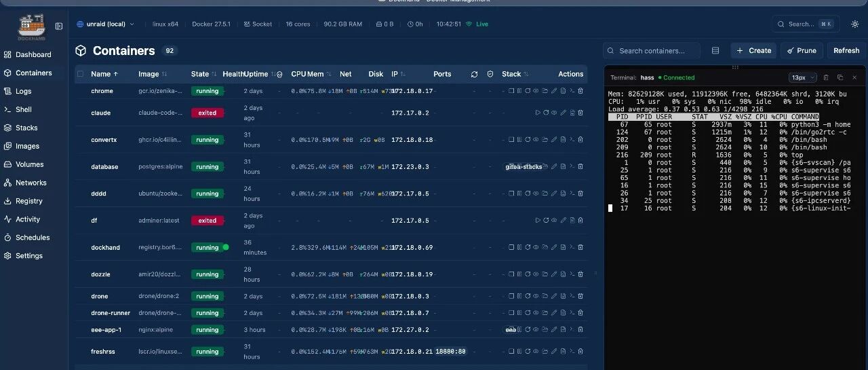This screenshot has width=868, height=370.
Task: Open freshrss port link 18080:80
Action: (450, 352)
